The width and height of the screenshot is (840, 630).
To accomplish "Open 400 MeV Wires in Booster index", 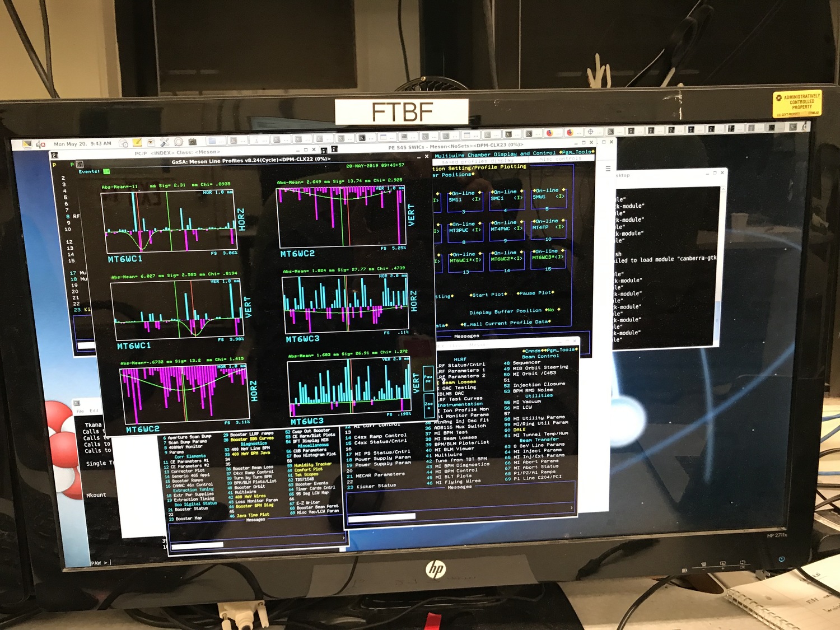I will 250,496.
